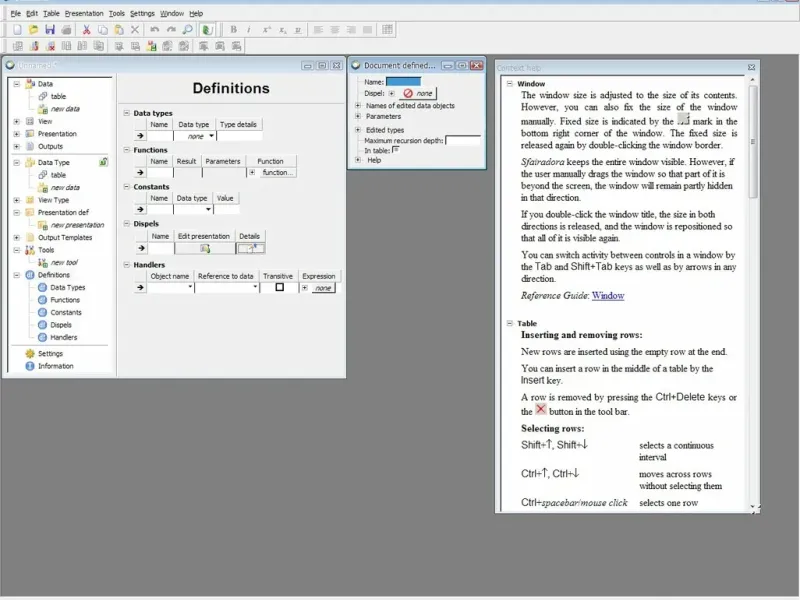Toggle the In table checkbox

pyautogui.click(x=396, y=150)
